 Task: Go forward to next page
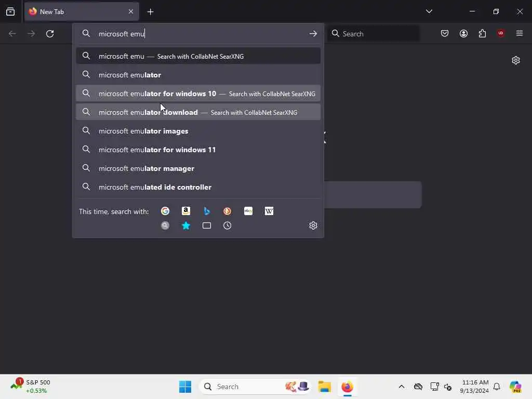(x=31, y=34)
